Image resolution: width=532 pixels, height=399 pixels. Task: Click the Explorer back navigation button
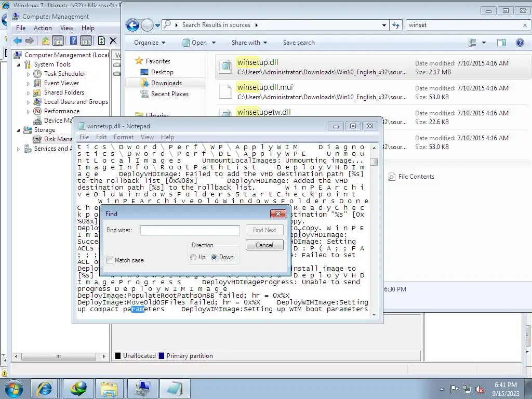pos(132,25)
